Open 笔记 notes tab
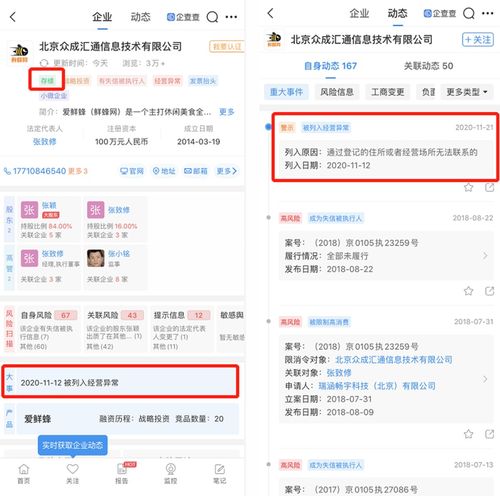 [220, 473]
